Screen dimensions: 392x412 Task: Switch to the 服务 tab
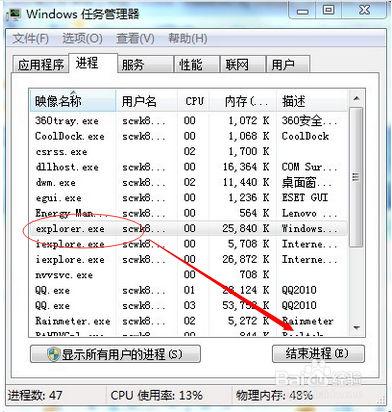coord(145,64)
